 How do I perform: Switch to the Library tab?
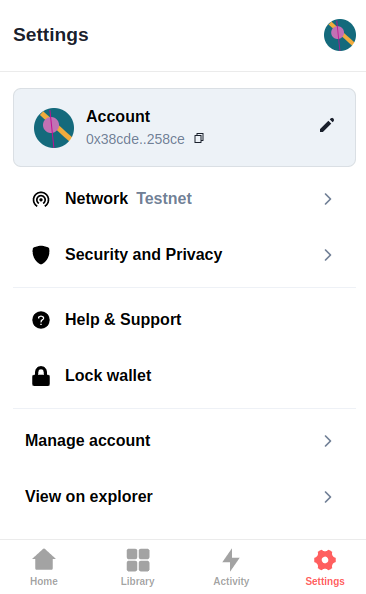(x=138, y=567)
